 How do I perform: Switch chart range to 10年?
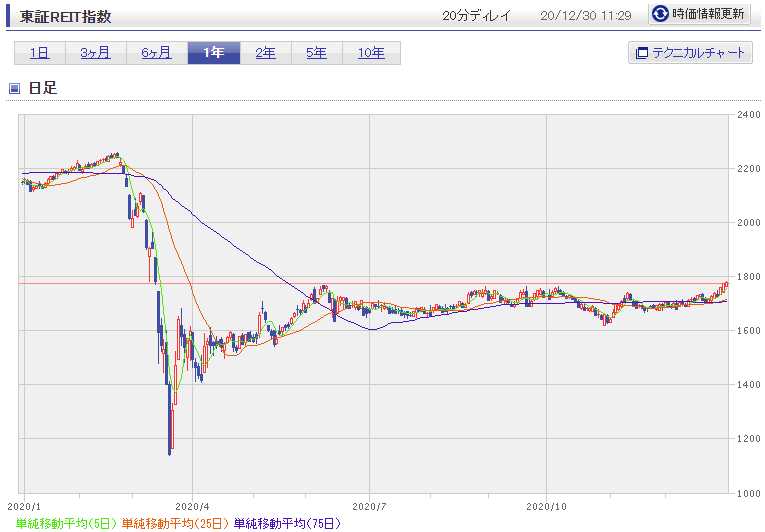(371, 53)
